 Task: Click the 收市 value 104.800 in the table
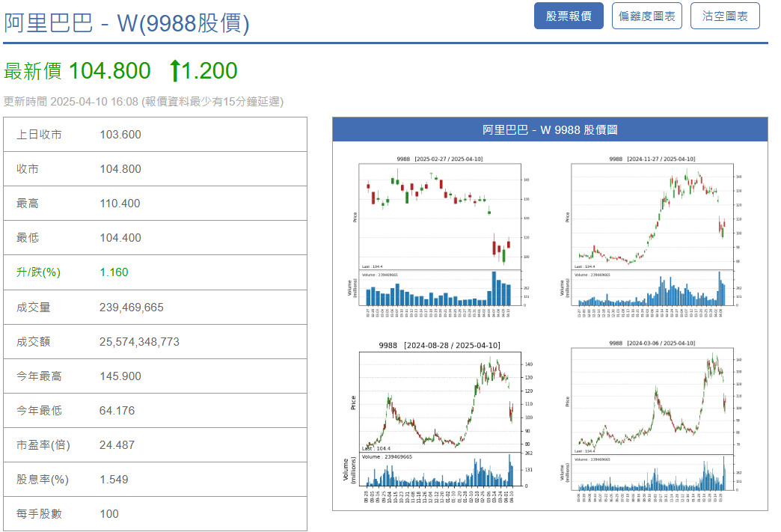click(120, 169)
